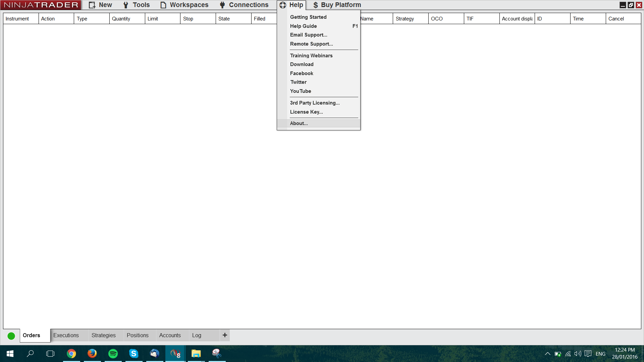
Task: Click the battery tray icon
Action: click(x=558, y=354)
